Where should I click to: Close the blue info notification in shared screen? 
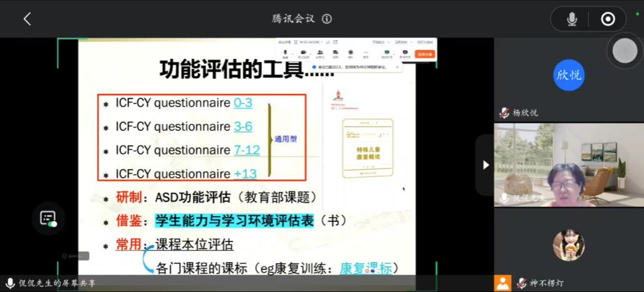[x=398, y=66]
